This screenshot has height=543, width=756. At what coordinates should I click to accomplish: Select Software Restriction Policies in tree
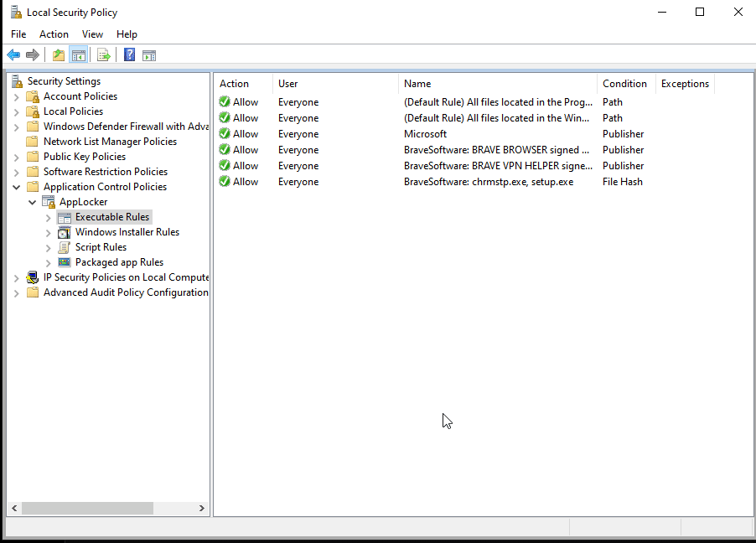(106, 172)
